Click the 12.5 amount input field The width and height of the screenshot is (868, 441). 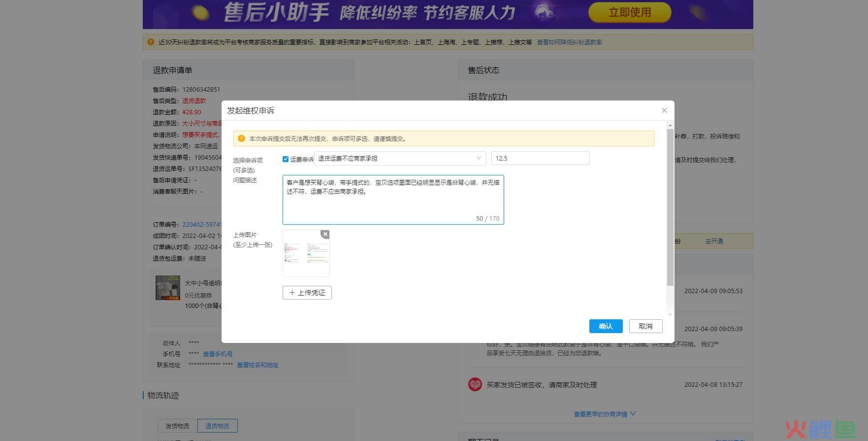click(x=540, y=158)
